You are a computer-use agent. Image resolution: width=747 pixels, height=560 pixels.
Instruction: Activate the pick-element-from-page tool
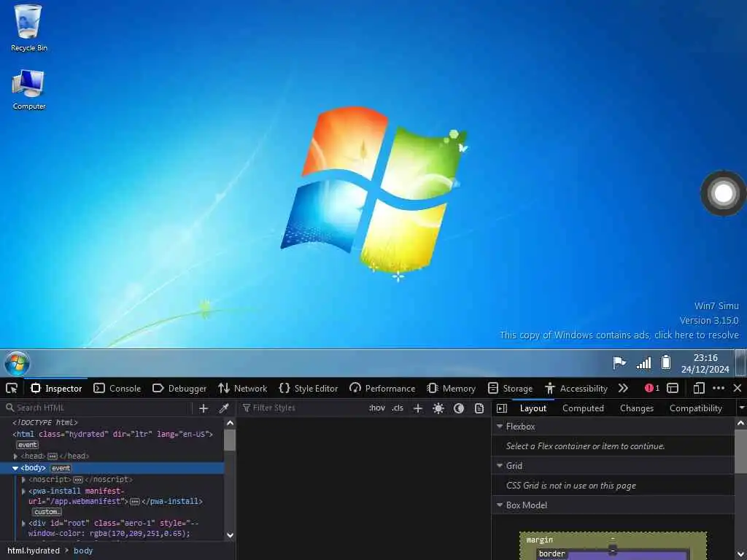click(12, 388)
